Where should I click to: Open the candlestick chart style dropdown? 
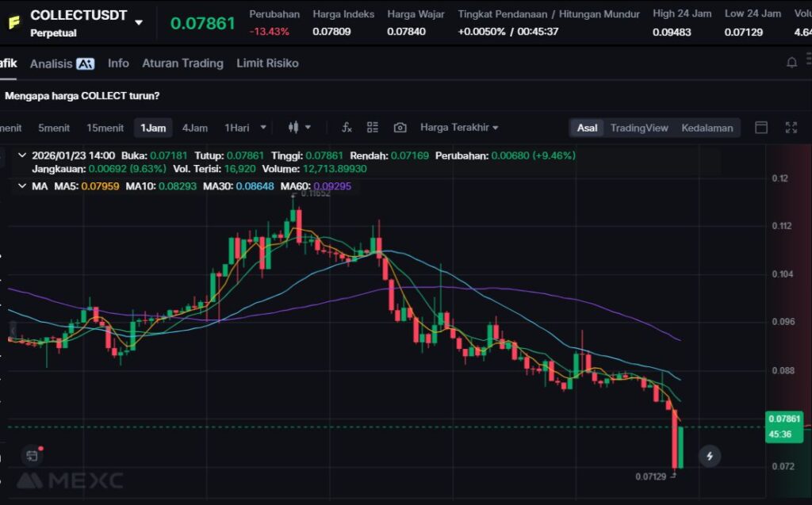[x=299, y=128]
